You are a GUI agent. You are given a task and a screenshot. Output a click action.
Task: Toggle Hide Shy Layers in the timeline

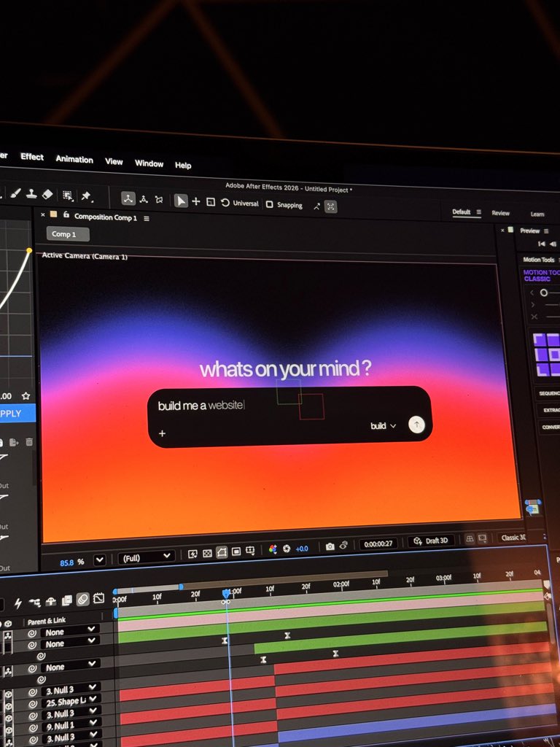click(51, 601)
